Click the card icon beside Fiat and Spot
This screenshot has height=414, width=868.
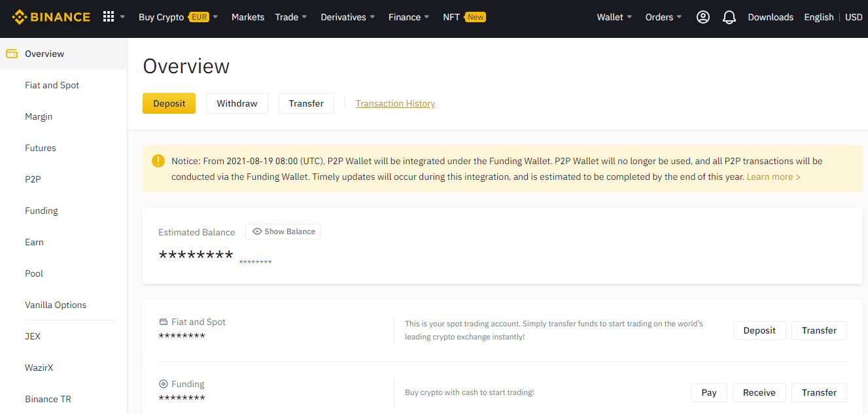tap(164, 322)
